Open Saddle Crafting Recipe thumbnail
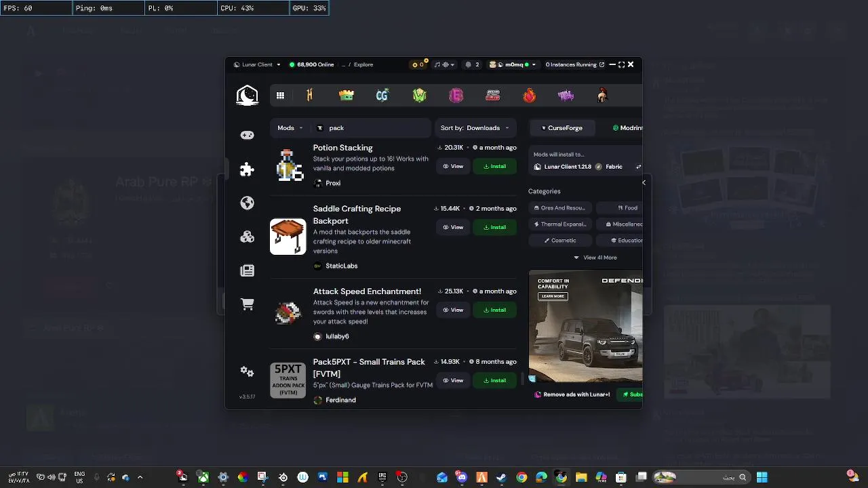The width and height of the screenshot is (868, 488). 288,237
